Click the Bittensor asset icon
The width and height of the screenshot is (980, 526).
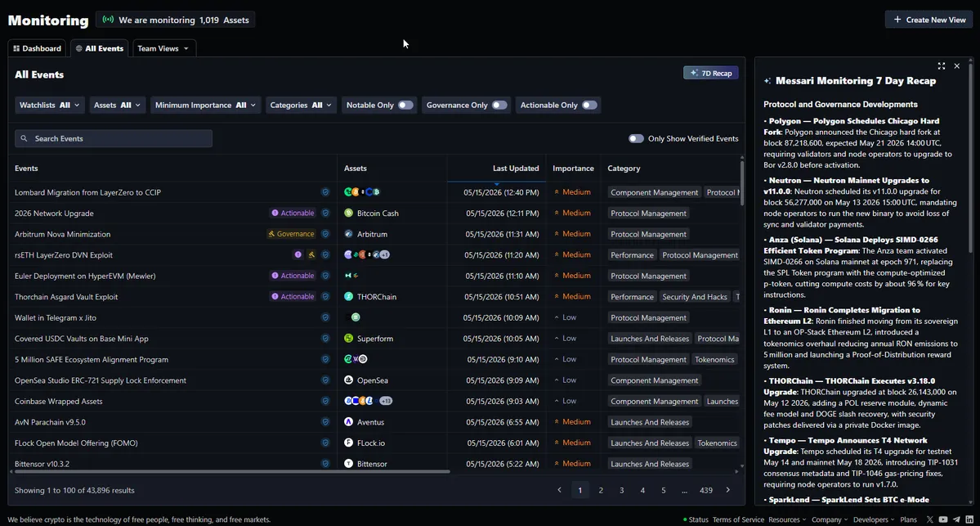pos(349,464)
